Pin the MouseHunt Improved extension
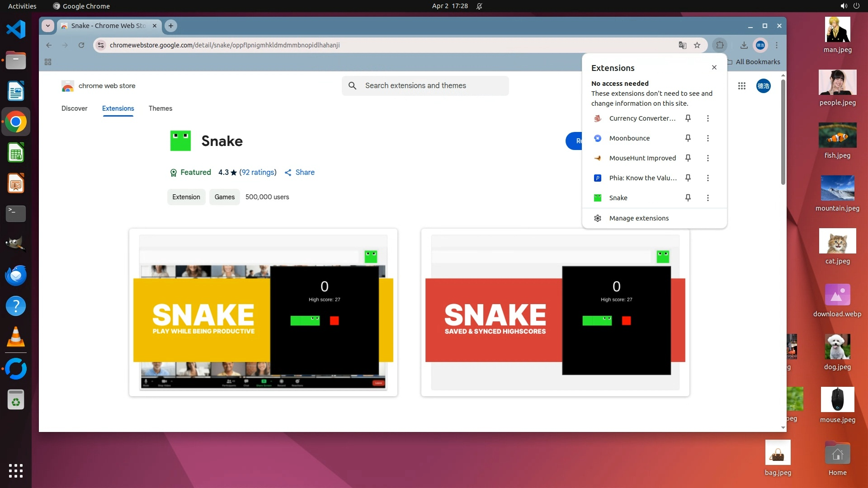 pos(688,158)
